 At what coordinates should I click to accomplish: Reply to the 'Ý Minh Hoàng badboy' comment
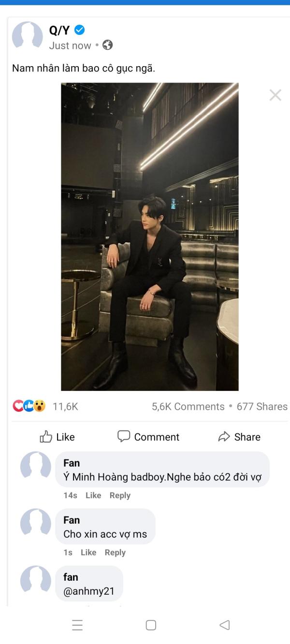pyautogui.click(x=120, y=495)
